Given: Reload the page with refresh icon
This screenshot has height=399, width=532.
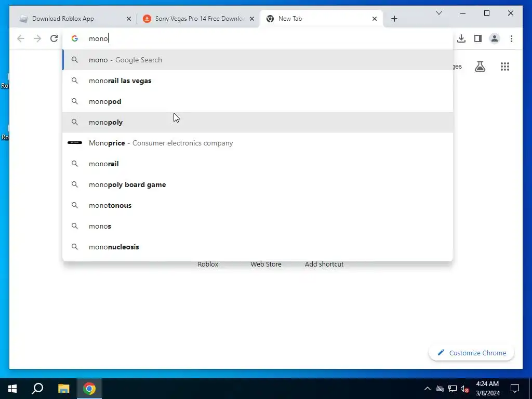Looking at the screenshot, I should coord(54,38).
